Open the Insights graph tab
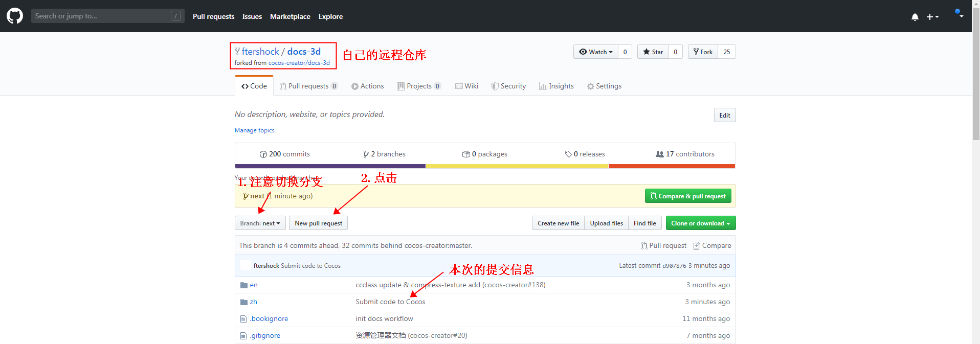 [x=556, y=86]
